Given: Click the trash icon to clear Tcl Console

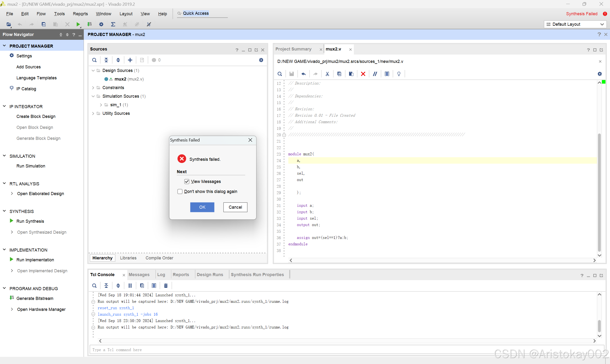Looking at the screenshot, I should 166,286.
